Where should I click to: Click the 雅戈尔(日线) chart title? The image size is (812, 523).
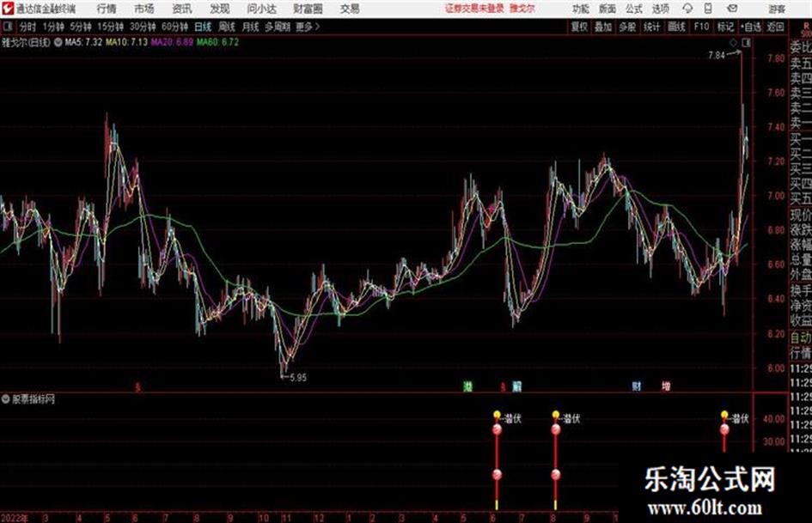[26, 42]
